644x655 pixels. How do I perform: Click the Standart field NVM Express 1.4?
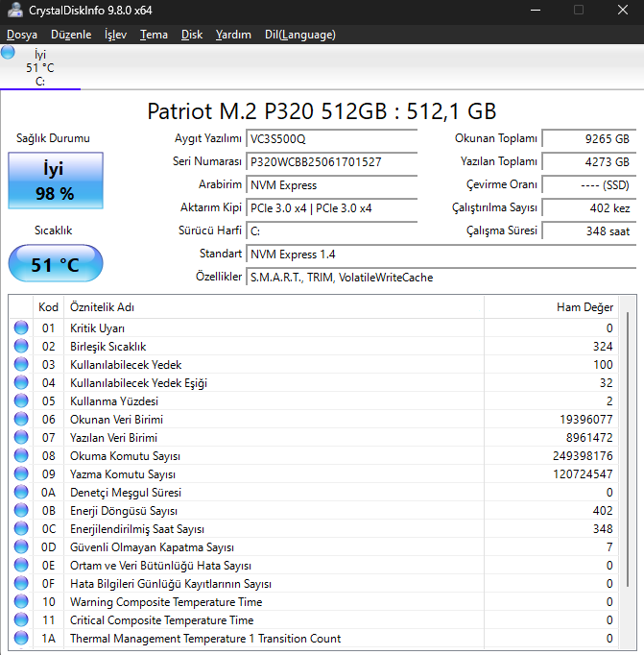coord(441,254)
